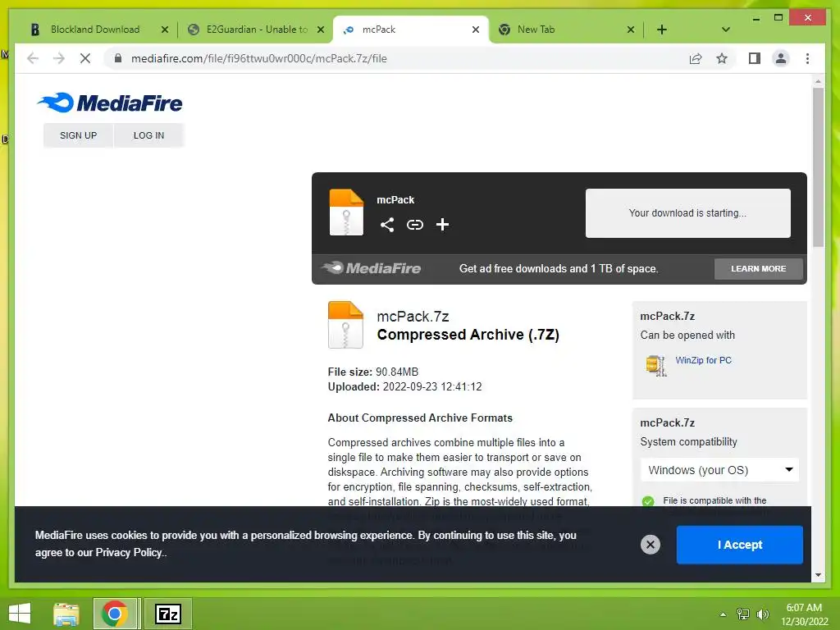Click the orange archive icon in dark panel
The width and height of the screenshot is (840, 630).
click(346, 212)
